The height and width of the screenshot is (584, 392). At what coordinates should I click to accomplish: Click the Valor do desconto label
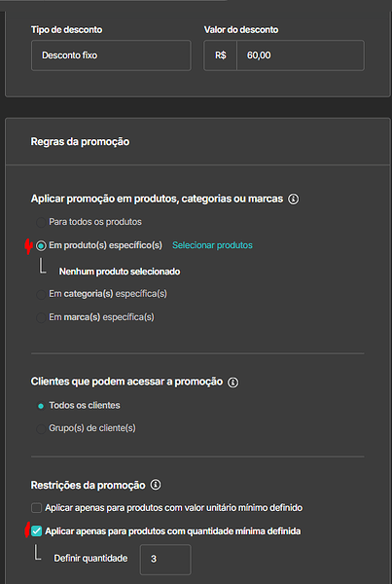[x=241, y=30]
